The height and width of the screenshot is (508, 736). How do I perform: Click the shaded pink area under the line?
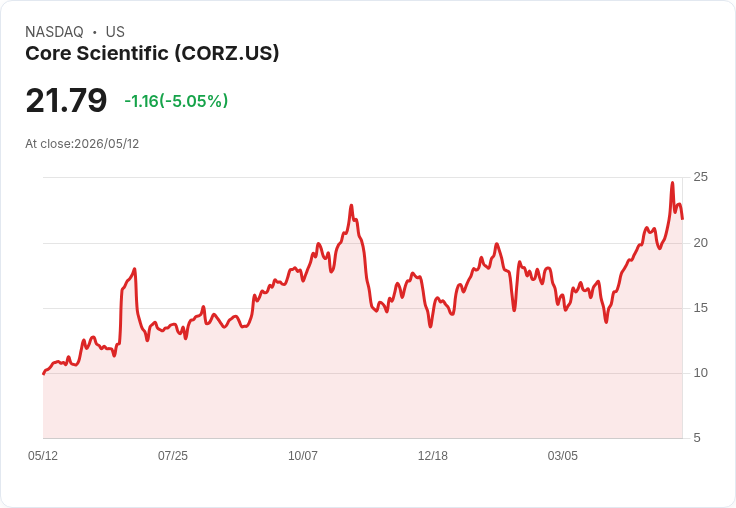[x=362, y=376]
